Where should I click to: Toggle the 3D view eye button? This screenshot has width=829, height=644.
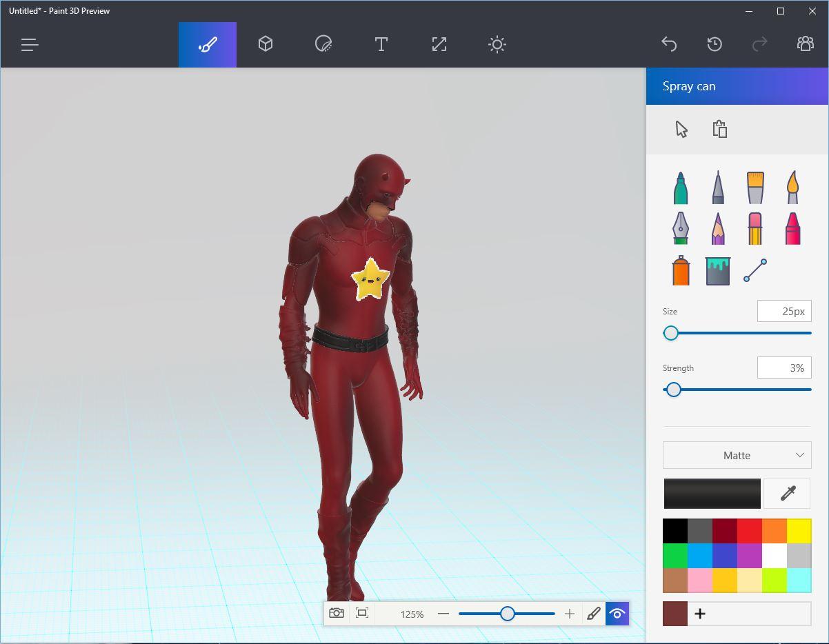(x=617, y=613)
